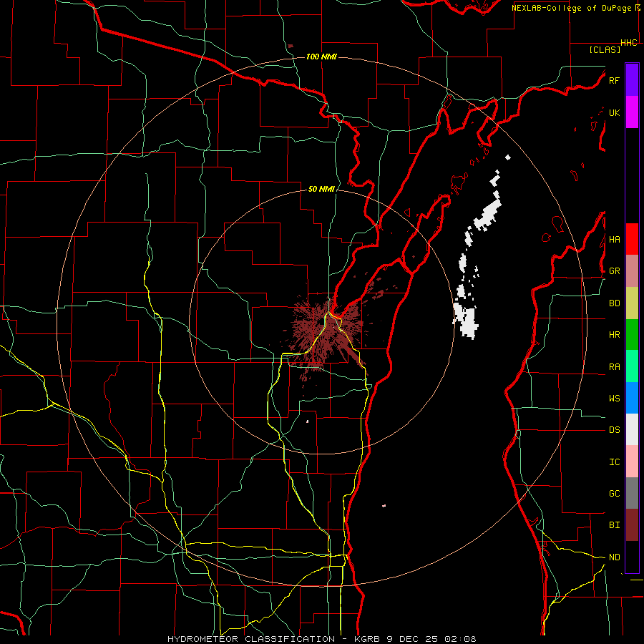
Task: Select the gray GC legend swatch
Action: click(632, 493)
